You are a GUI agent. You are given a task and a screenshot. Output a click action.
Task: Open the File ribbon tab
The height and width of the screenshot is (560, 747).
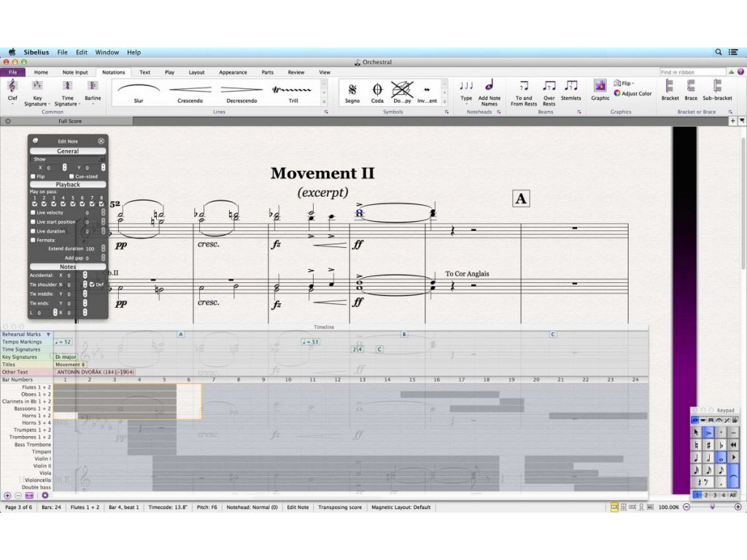coord(13,72)
